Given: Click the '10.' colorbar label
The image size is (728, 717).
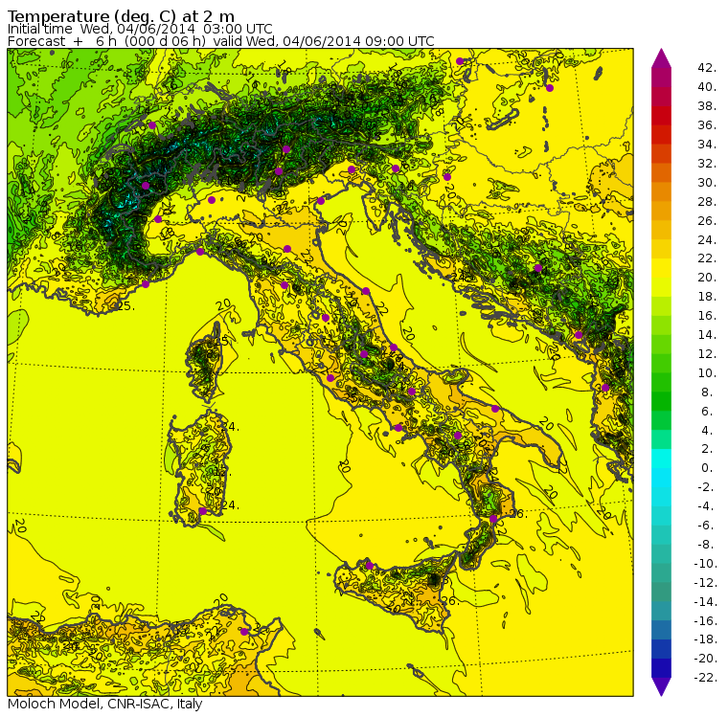Looking at the screenshot, I should (707, 372).
